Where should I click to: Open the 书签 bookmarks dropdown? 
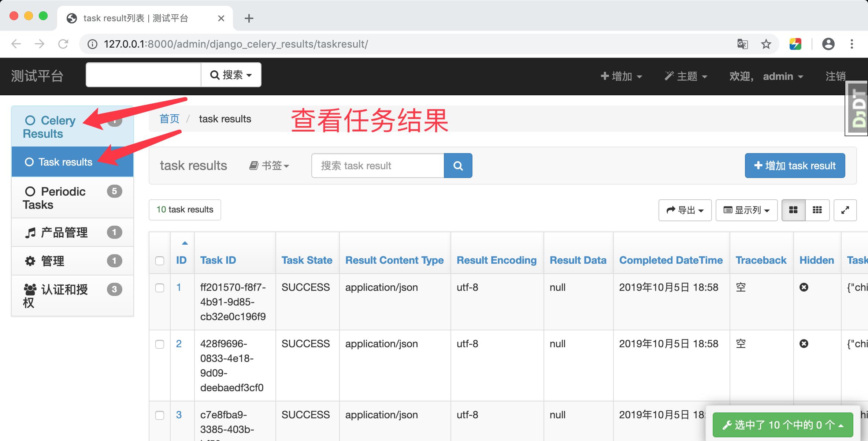269,166
